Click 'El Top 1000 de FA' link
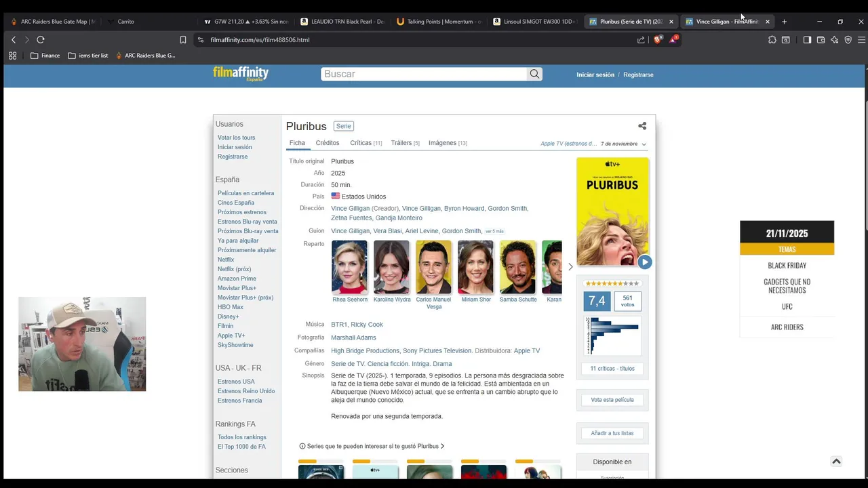This screenshot has width=868, height=488. point(241,447)
